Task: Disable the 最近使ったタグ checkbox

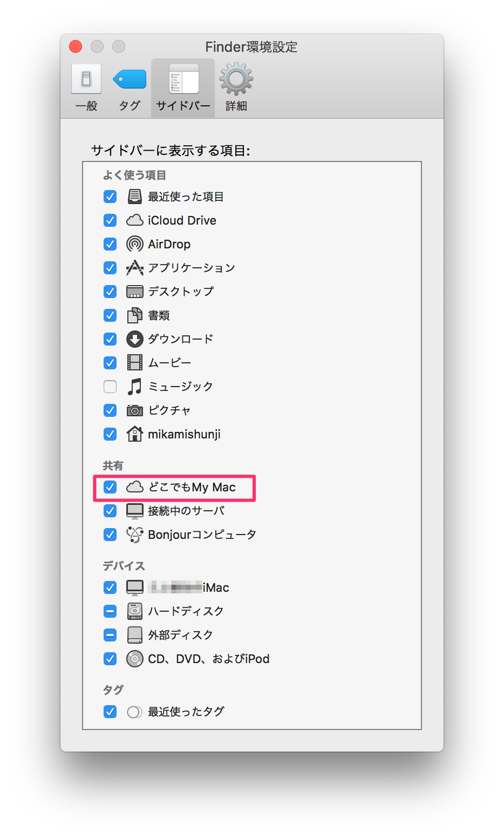Action: [110, 712]
